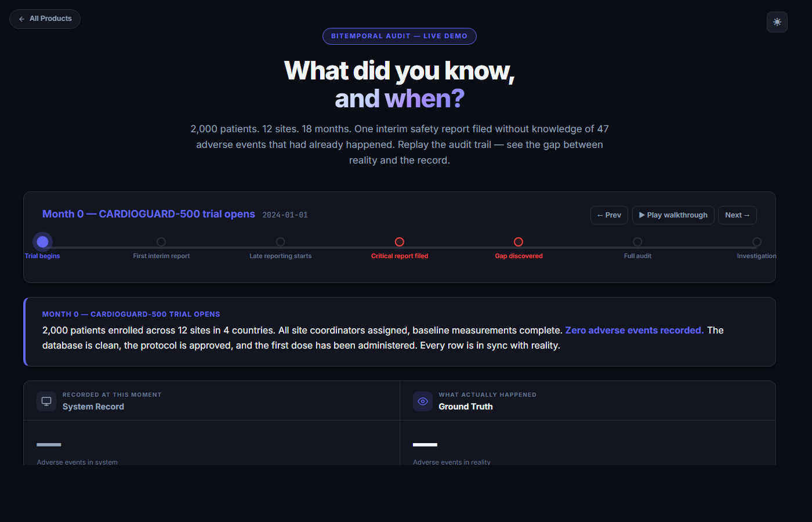This screenshot has height=522, width=812.
Task: Click the Zero adverse events recorded text
Action: 634,330
